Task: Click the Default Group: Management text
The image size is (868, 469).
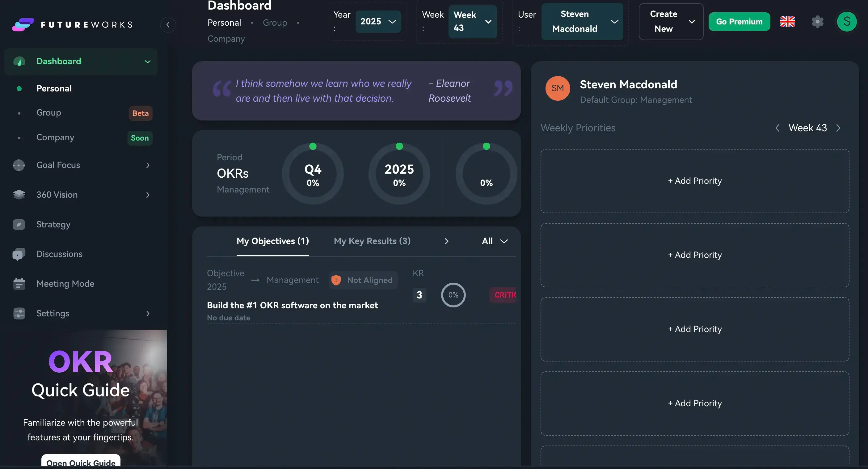Action: (636, 100)
